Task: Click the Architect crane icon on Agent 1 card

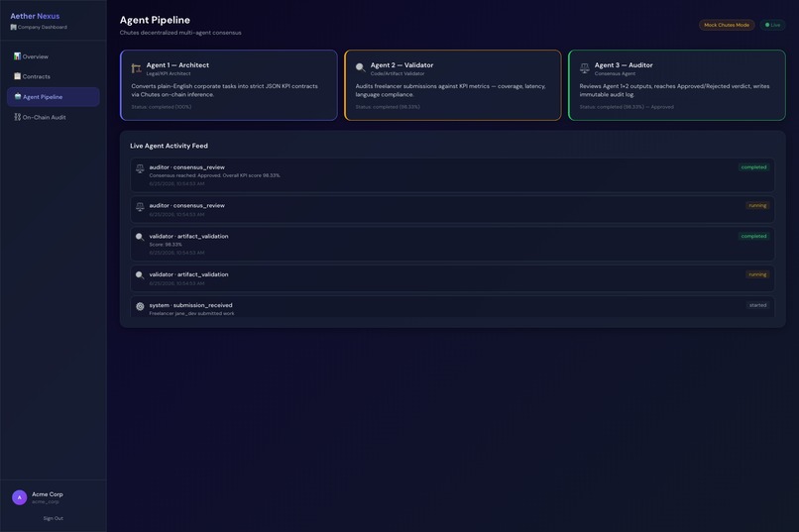Action: pos(136,68)
